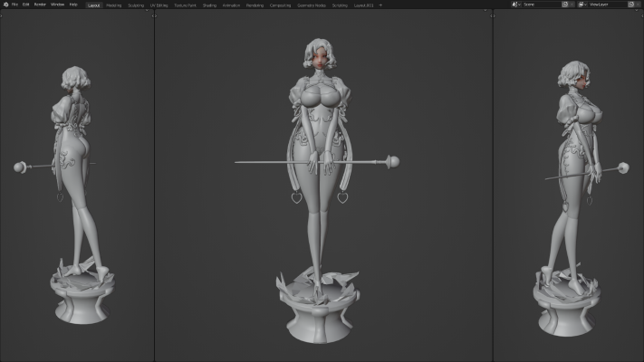Open the Help menu
This screenshot has width=644, height=362.
(x=73, y=5)
